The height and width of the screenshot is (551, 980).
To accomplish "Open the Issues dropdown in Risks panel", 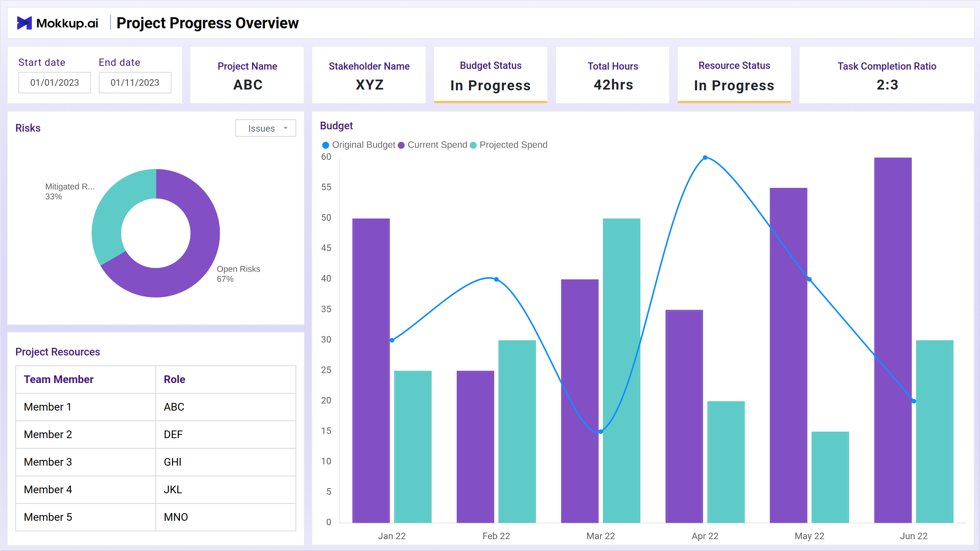I will pos(266,128).
